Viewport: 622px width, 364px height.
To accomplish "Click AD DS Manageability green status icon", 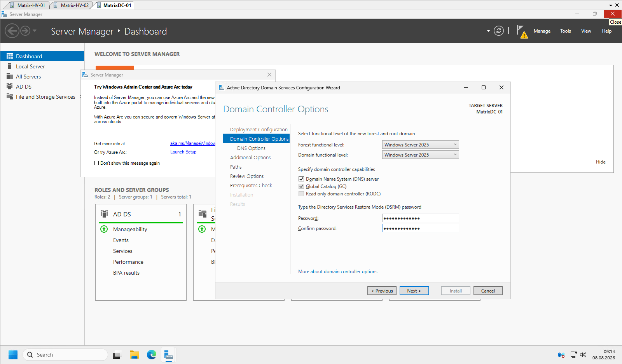I will coord(104,229).
